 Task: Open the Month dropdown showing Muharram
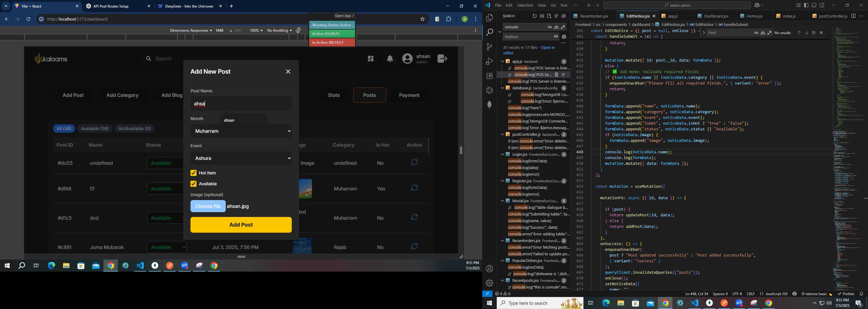point(241,131)
